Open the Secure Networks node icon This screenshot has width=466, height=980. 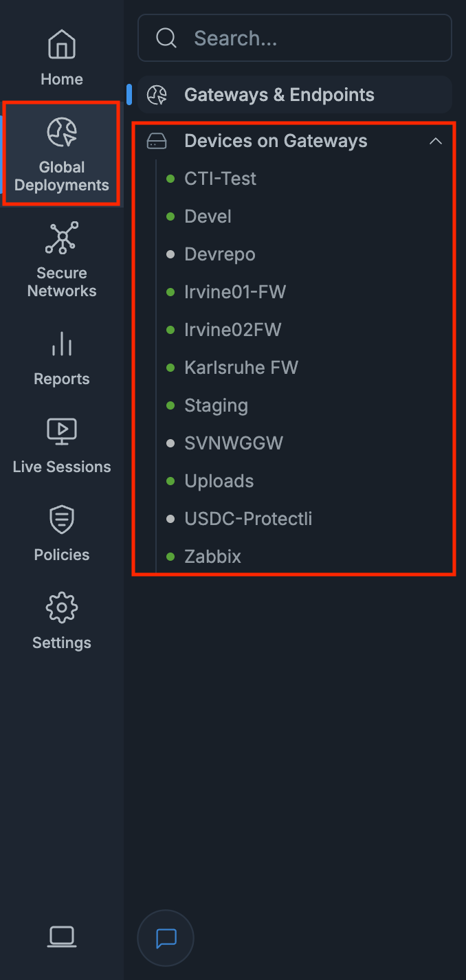point(62,238)
